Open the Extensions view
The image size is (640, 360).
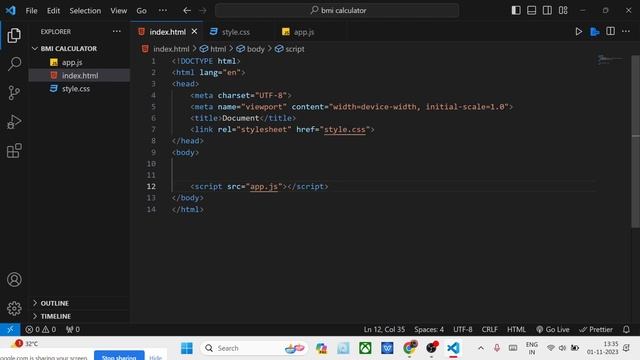point(14,151)
